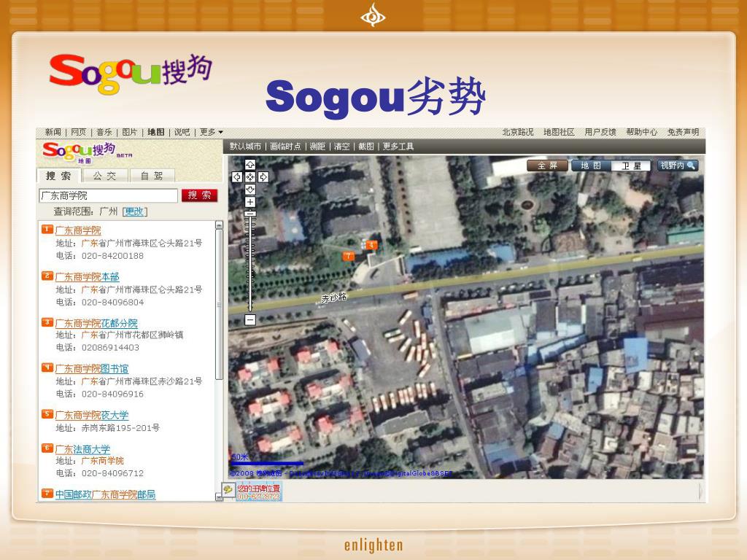Click the results list scrollbar up arrow

click(x=219, y=225)
